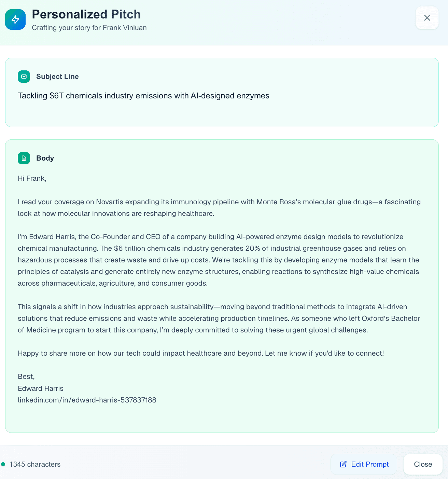This screenshot has height=479, width=448.
Task: Click the lightning bolt Personalized Pitch icon
Action: pyautogui.click(x=15, y=19)
